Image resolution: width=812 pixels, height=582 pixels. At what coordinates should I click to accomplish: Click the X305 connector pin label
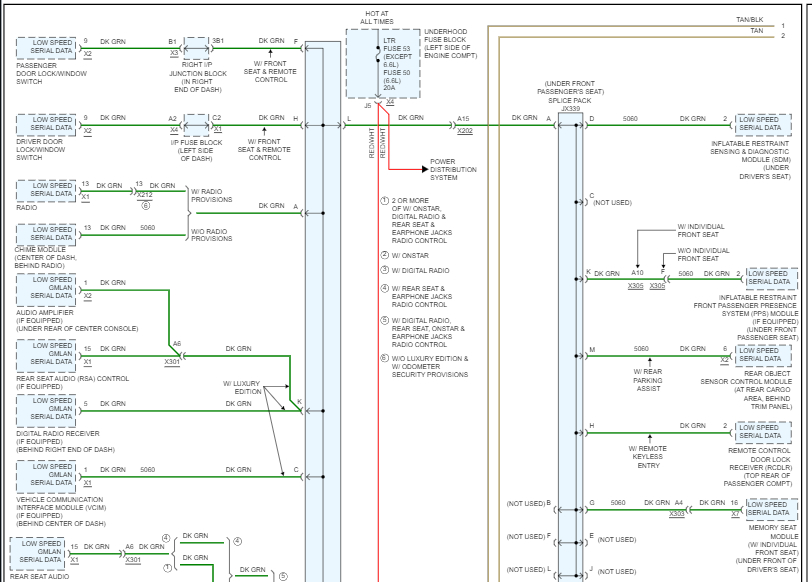tap(637, 283)
